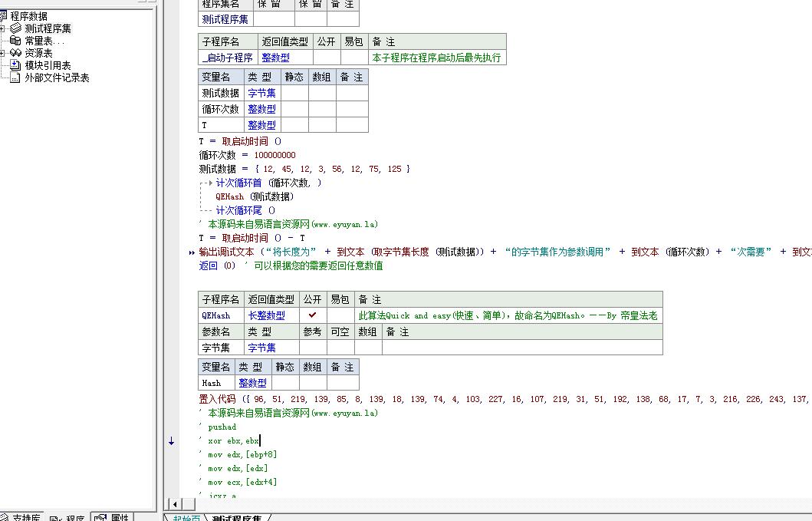
Task: Switch to the 程序 panel tab
Action: (x=67, y=517)
